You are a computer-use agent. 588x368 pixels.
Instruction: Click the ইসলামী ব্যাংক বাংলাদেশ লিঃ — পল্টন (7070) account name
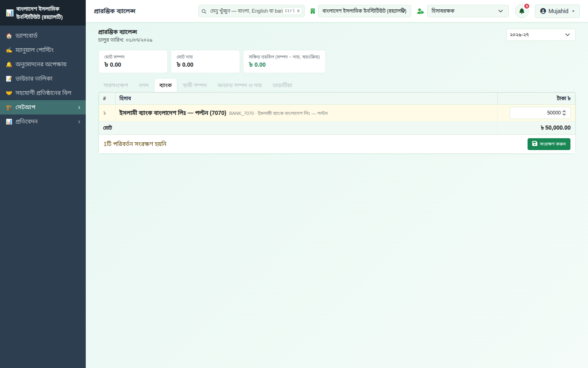coord(173,113)
